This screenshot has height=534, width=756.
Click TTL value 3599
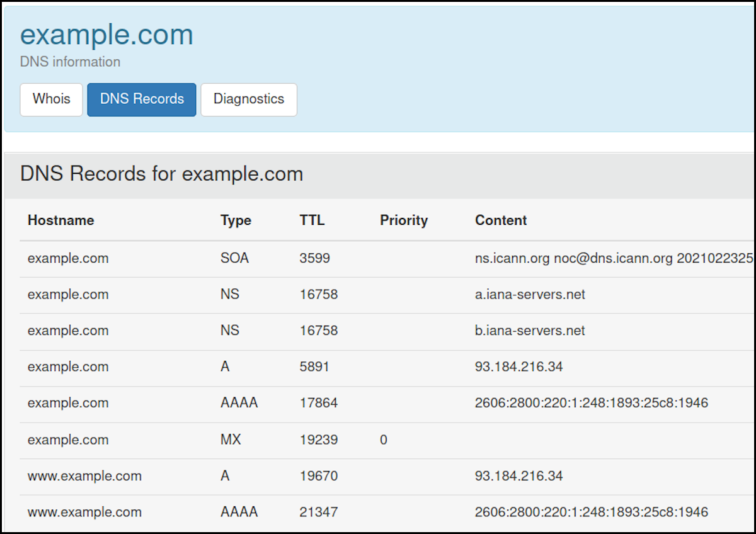click(315, 258)
